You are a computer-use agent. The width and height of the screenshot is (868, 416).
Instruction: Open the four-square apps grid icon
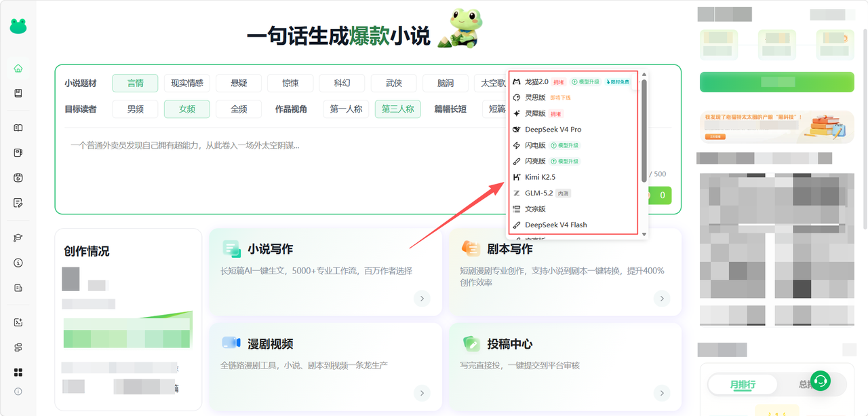click(x=18, y=373)
